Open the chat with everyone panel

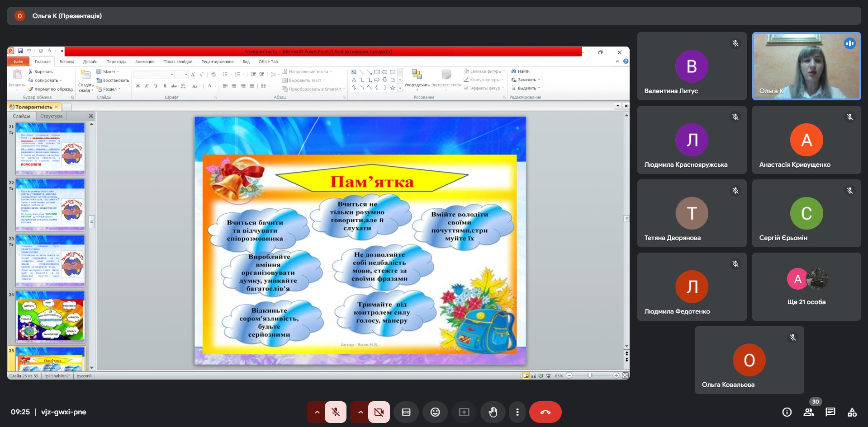830,412
